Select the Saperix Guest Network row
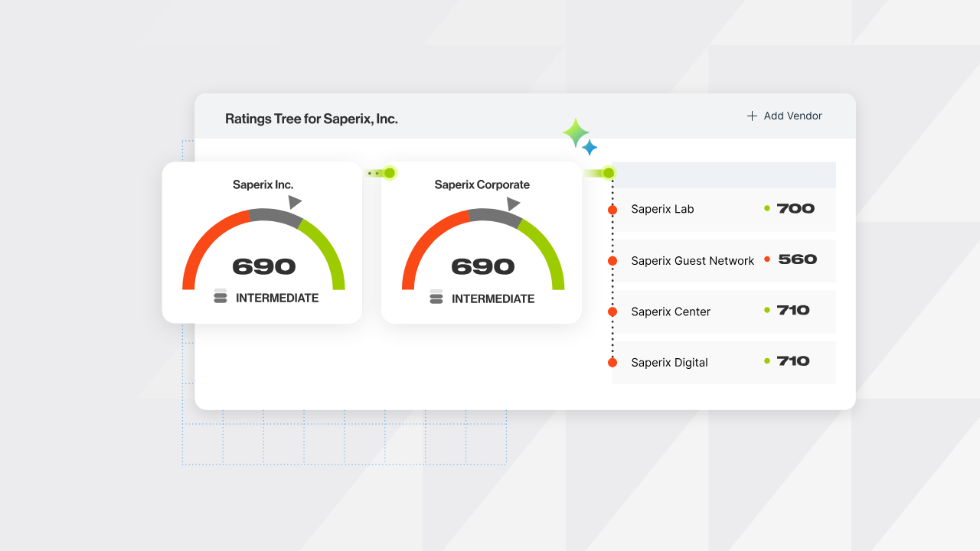 (x=724, y=260)
